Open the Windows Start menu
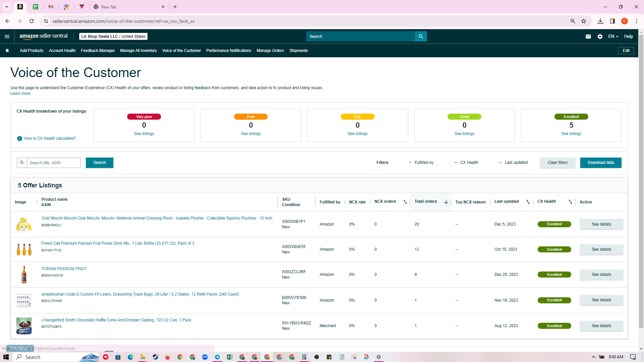644x362 pixels. [x=6, y=357]
